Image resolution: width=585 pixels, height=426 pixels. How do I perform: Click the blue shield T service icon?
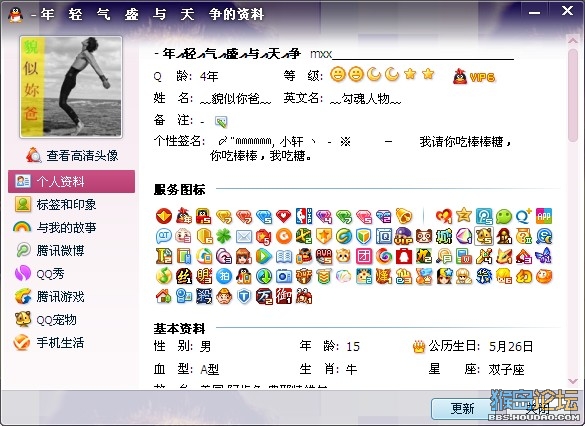pos(244,297)
